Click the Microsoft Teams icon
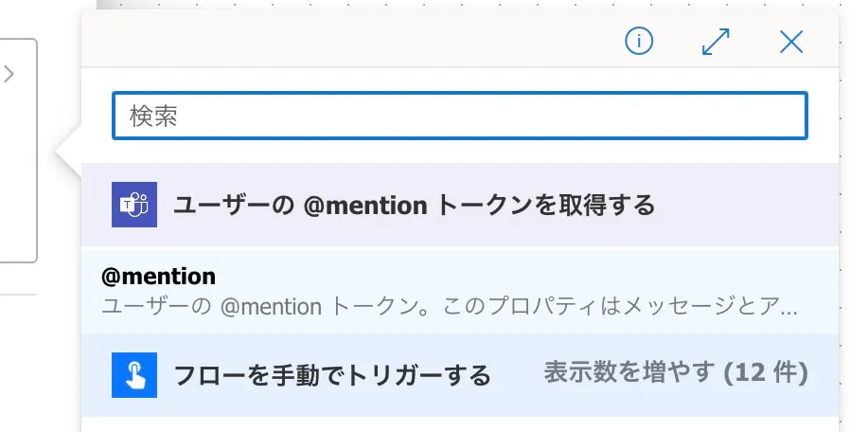Screen dimensions: 868x432 [133, 205]
